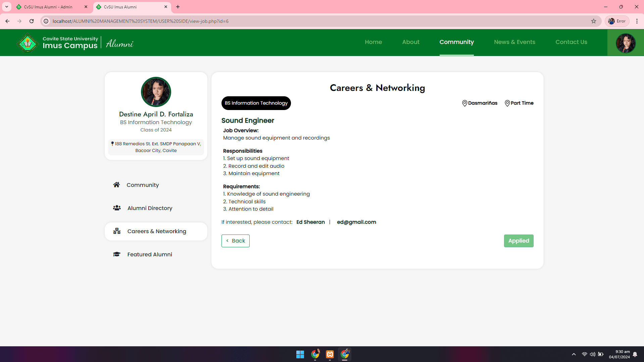Show hidden system tray icons
Image resolution: width=644 pixels, height=362 pixels.
tap(574, 354)
